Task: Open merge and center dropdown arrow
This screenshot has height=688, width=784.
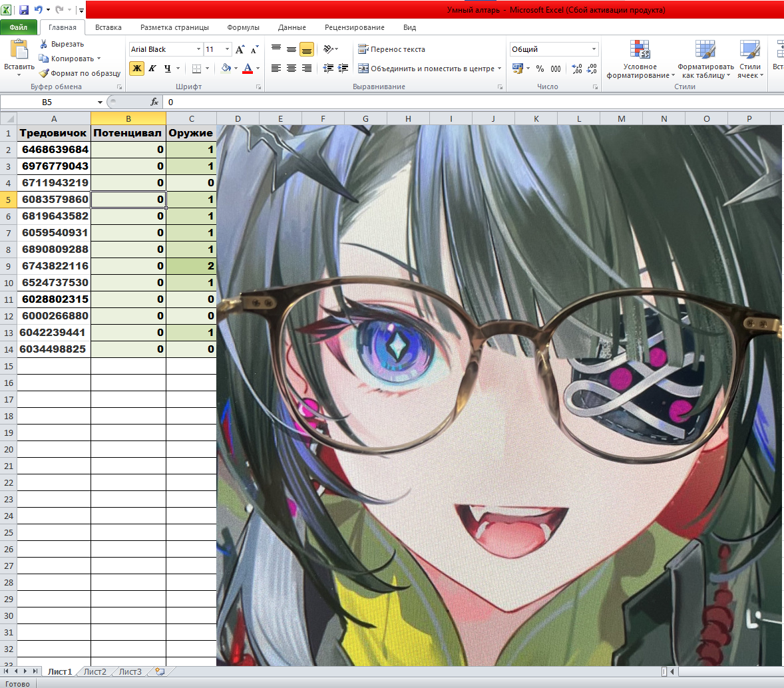Action: pos(500,69)
